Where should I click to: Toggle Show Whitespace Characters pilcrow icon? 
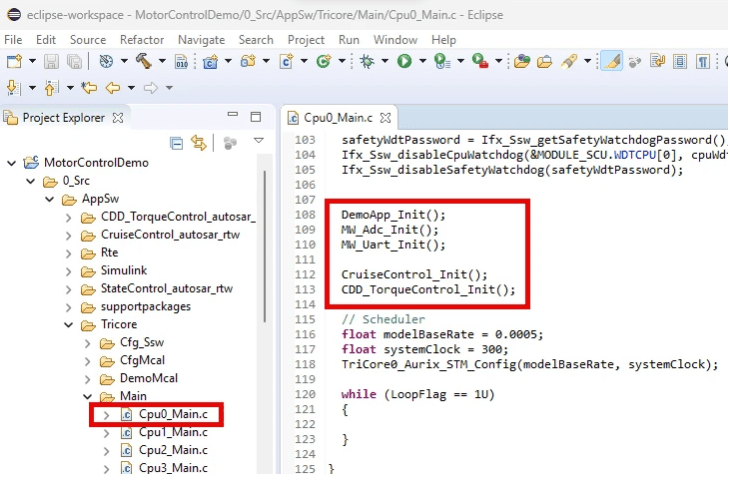[x=703, y=62]
